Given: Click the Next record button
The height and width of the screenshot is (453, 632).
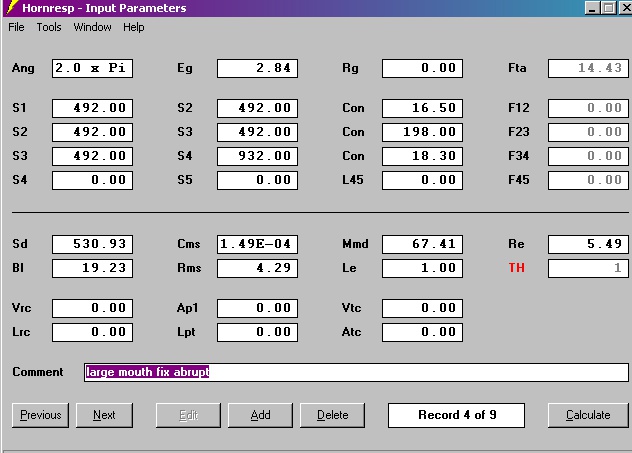Looking at the screenshot, I should (x=104, y=415).
